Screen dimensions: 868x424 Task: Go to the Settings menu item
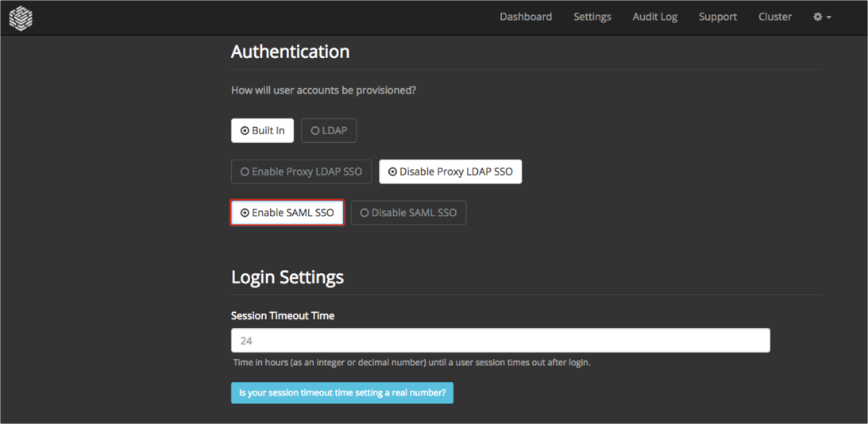click(592, 17)
